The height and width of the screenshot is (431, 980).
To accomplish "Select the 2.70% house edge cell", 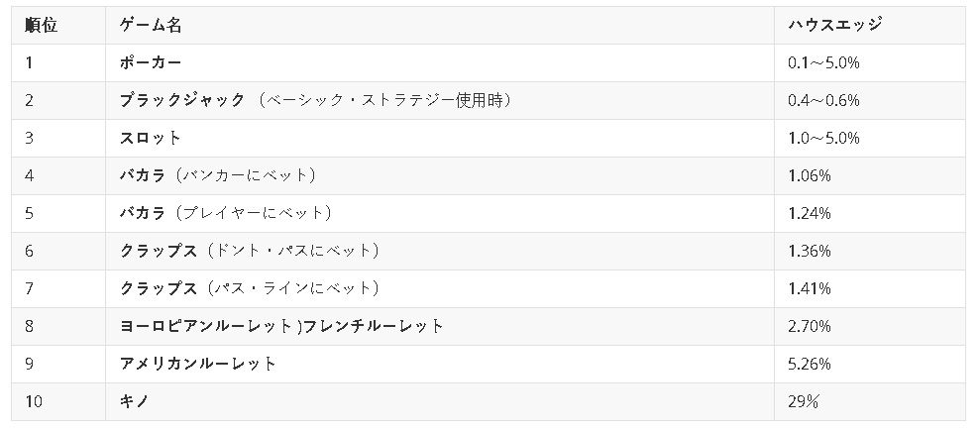I will [809, 326].
